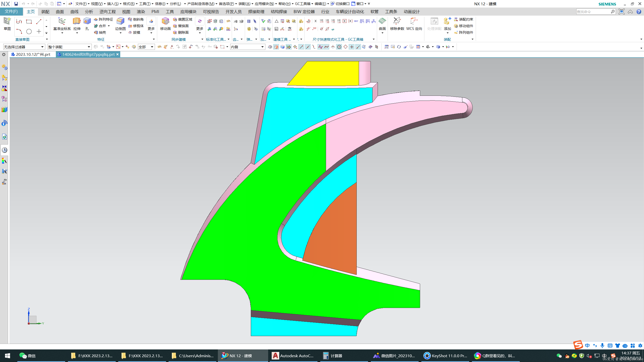
Task: Click the save icon in title bar
Action: pos(16,4)
